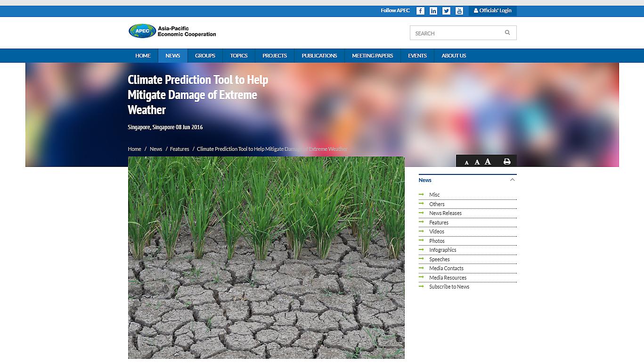Open the Topics navigation menu
Screen dimensions: 644x363
tap(238, 56)
